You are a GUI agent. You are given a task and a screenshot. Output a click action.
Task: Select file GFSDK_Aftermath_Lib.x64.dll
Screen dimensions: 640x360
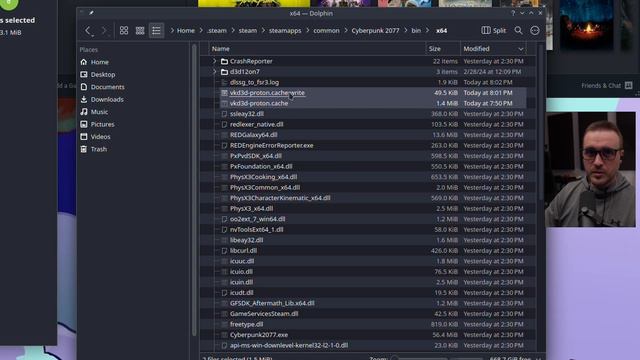[272, 303]
